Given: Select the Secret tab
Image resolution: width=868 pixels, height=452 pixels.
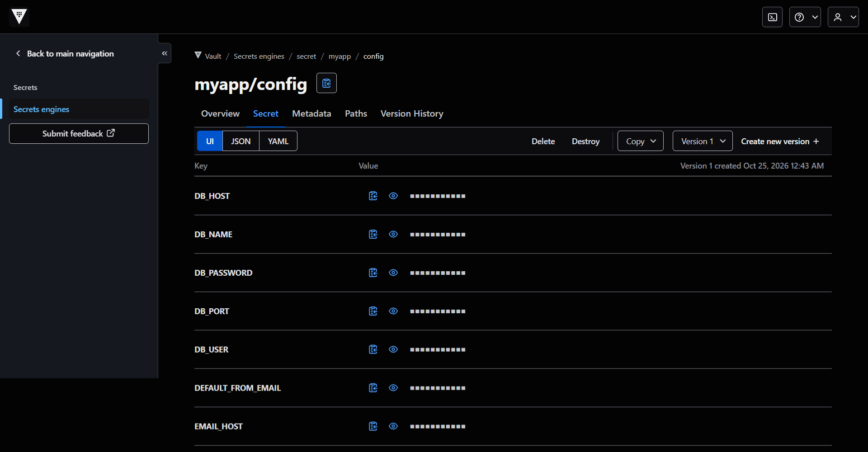Looking at the screenshot, I should tap(266, 113).
